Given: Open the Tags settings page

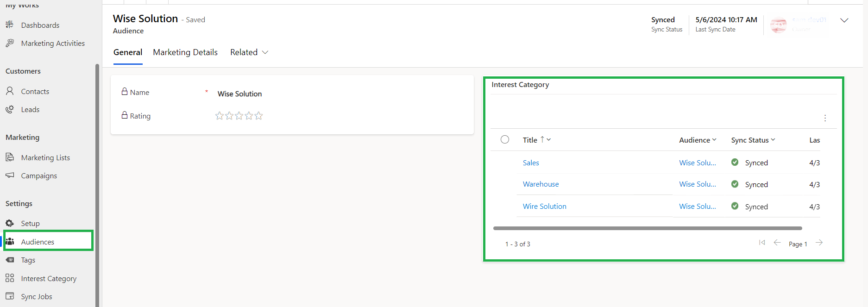Looking at the screenshot, I should pos(28,260).
